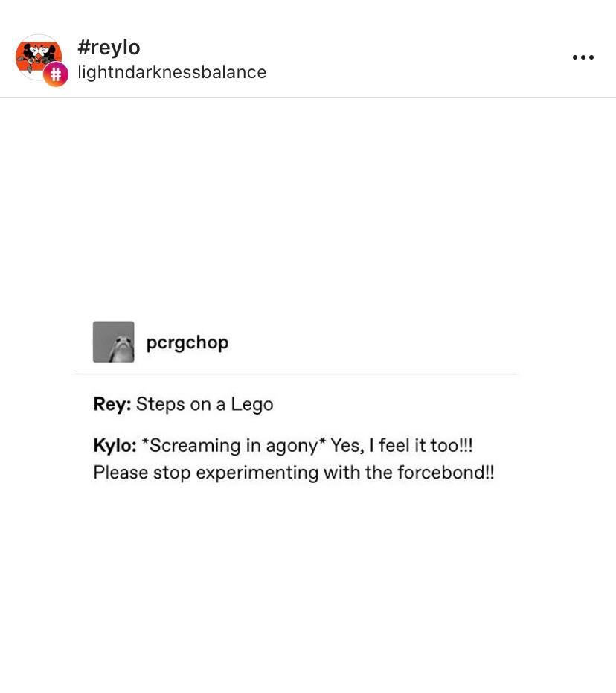Click the word "experimenting" in the post

click(x=257, y=473)
